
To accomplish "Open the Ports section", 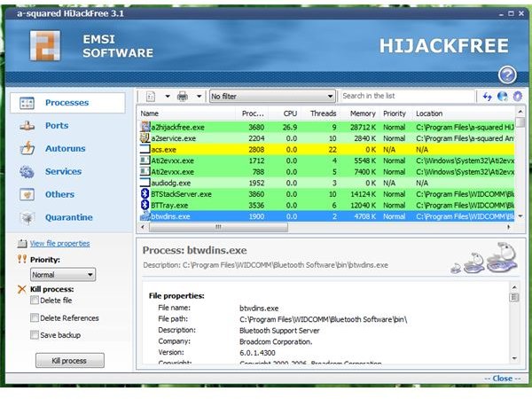I will 57,126.
